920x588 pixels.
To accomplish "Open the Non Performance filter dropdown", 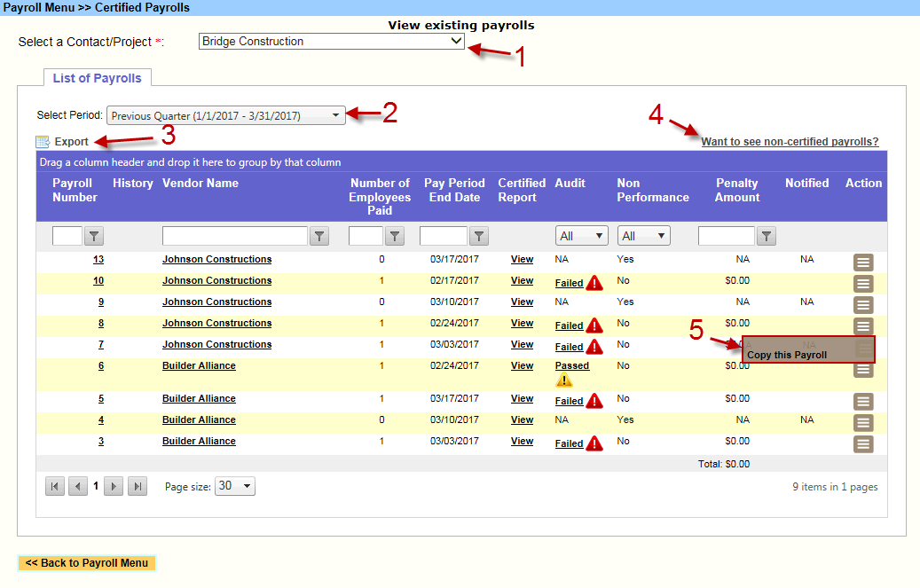I will [643, 236].
